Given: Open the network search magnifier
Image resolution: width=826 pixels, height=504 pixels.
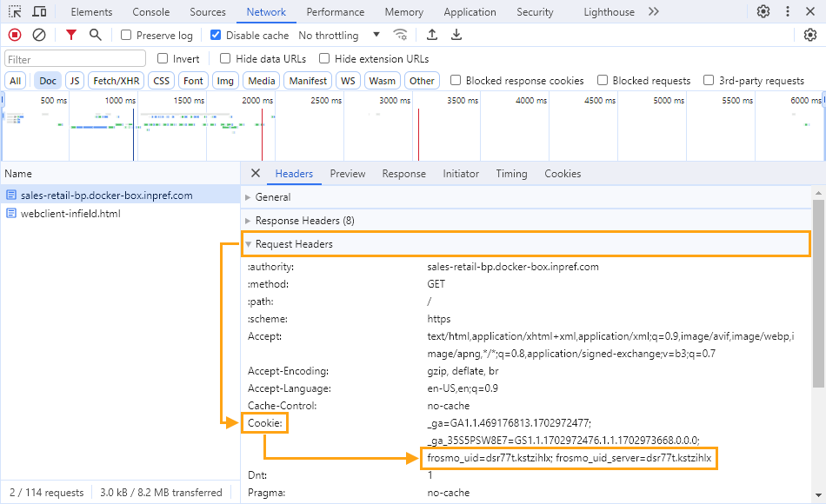Looking at the screenshot, I should coord(96,35).
